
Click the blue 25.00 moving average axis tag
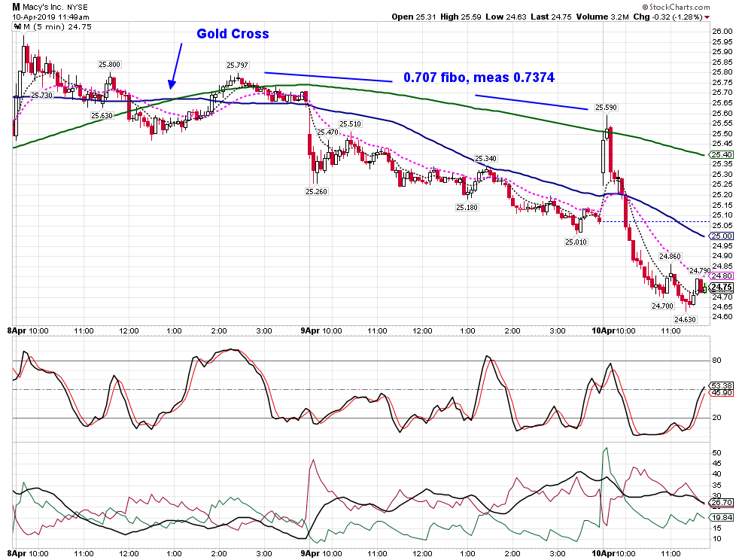pos(721,236)
